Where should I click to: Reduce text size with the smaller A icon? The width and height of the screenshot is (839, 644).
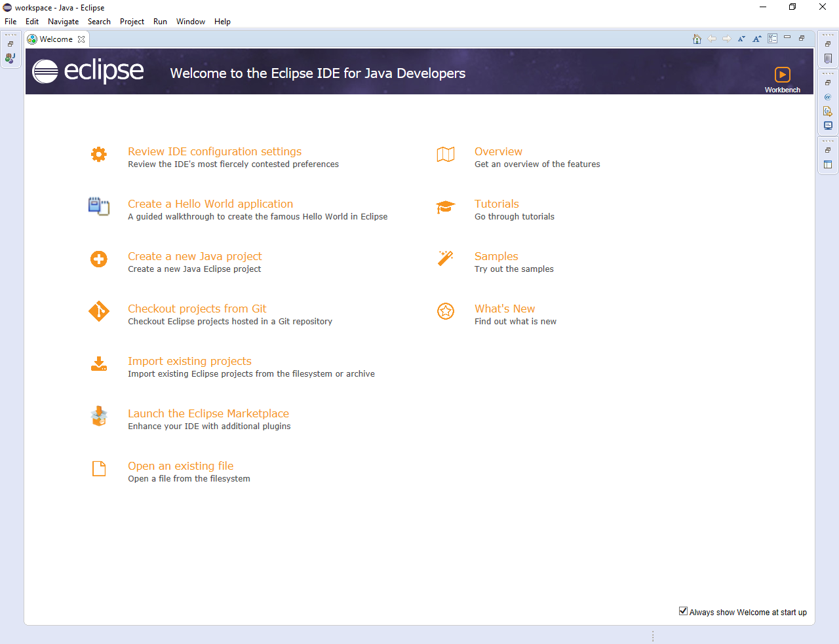[x=741, y=39]
